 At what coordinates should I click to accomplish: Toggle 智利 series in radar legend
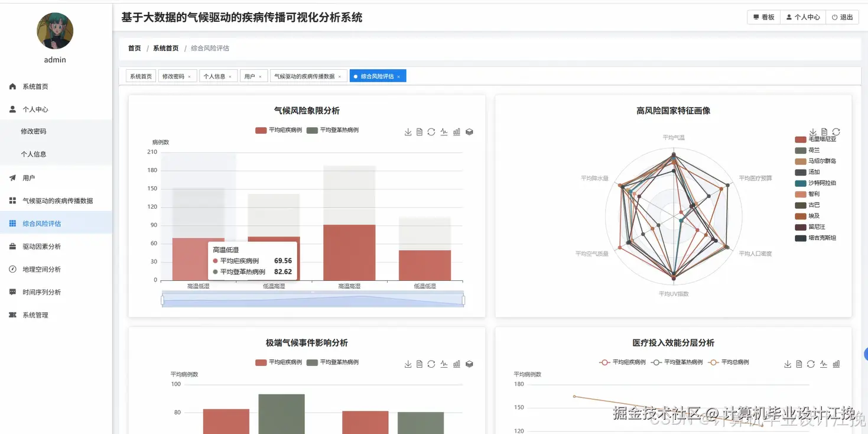808,194
